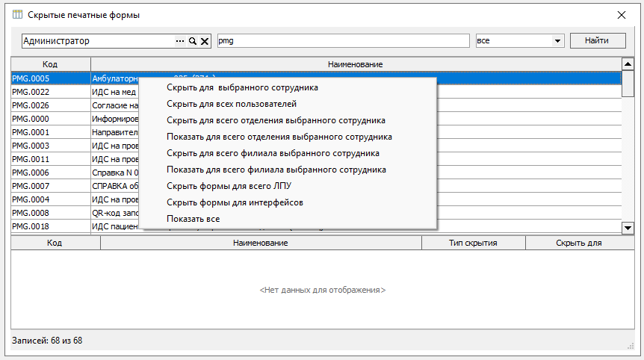Viewport: 644px width, 360px height.
Task: Click the Скрыть для column header
Action: [579, 243]
